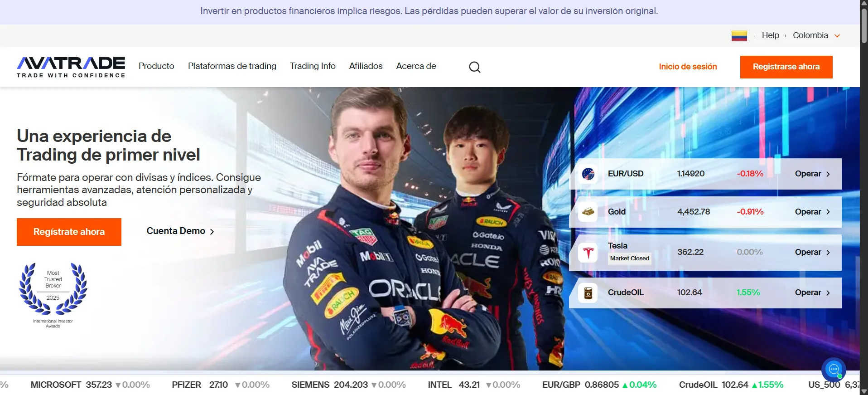The image size is (868, 395).
Task: Click the heading Una experiencia de Trading
Action: pyautogui.click(x=108, y=145)
